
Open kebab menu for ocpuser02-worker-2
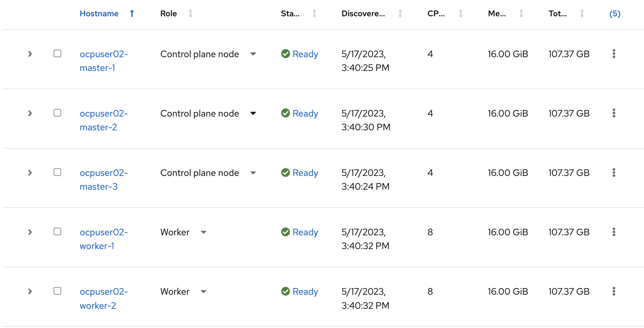pos(614,291)
